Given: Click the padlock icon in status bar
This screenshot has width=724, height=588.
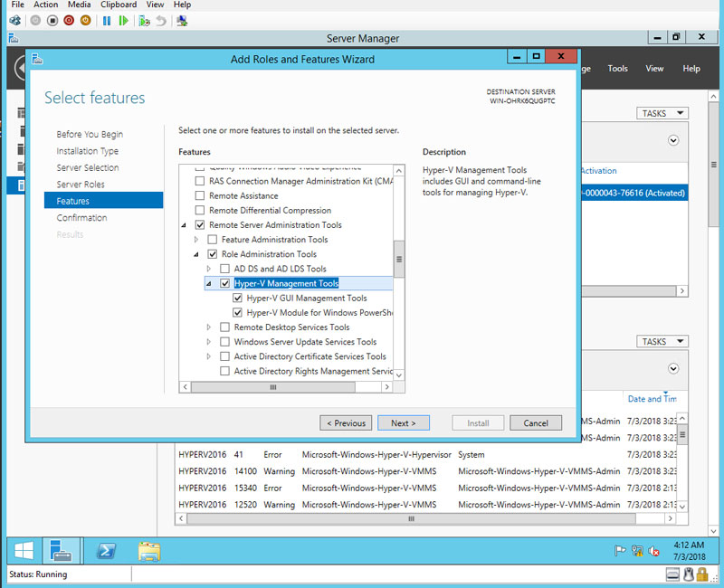Looking at the screenshot, I should pos(702,574).
